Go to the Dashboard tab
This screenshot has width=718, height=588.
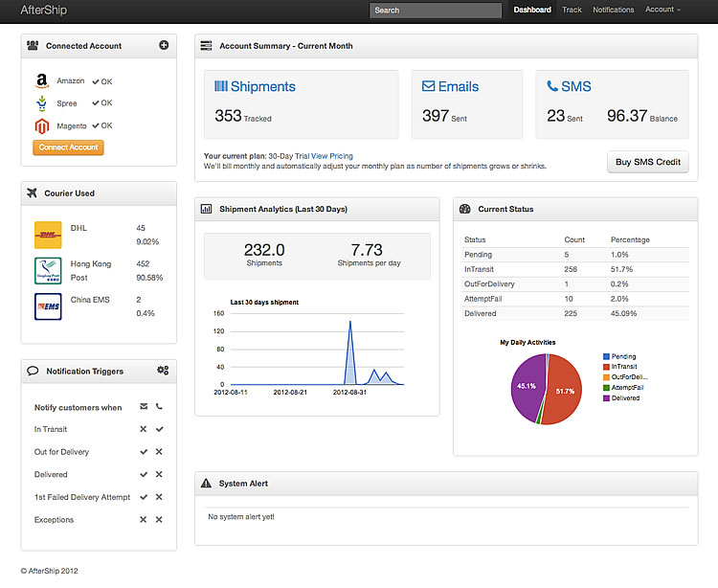pos(532,10)
